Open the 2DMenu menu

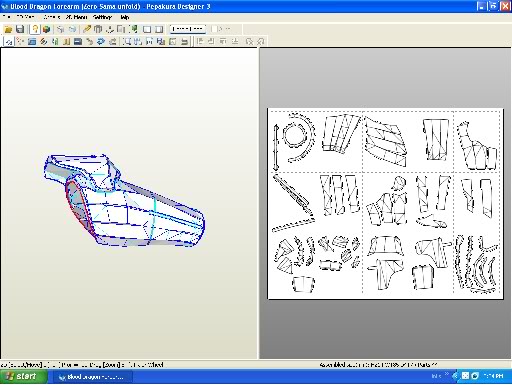click(x=76, y=17)
